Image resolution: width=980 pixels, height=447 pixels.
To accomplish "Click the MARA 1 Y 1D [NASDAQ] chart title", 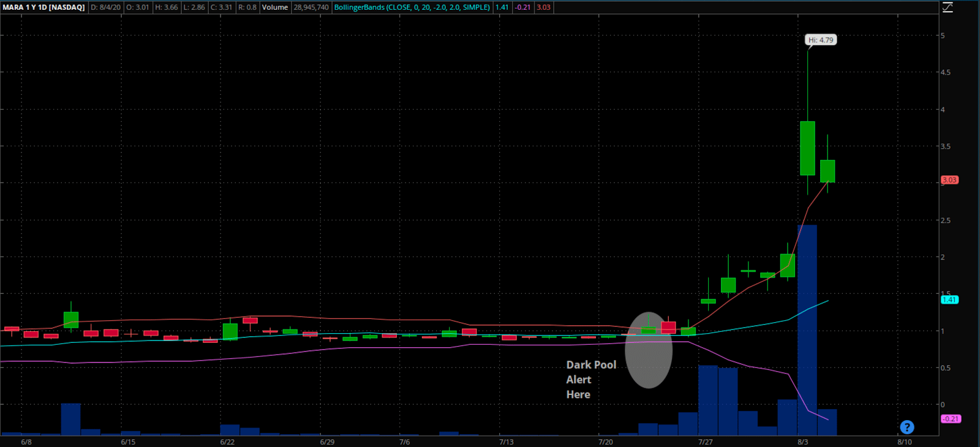I will [44, 7].
